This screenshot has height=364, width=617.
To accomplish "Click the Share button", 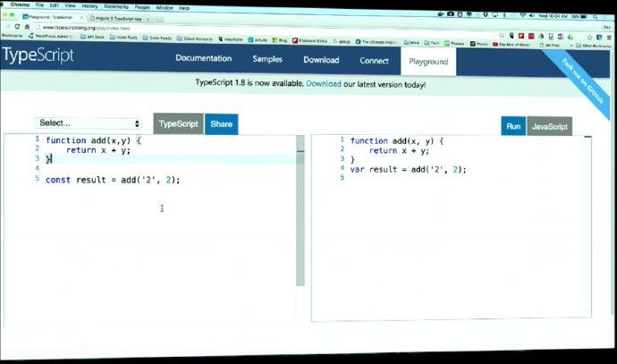I will point(221,124).
